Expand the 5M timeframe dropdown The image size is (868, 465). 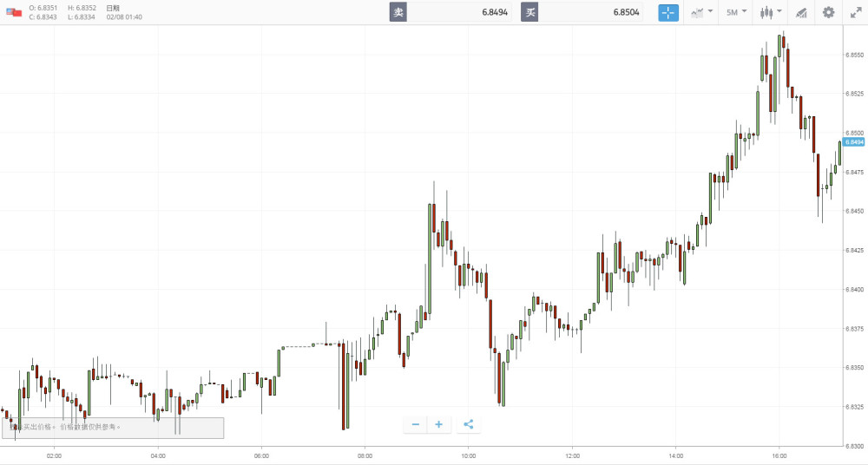tap(736, 12)
